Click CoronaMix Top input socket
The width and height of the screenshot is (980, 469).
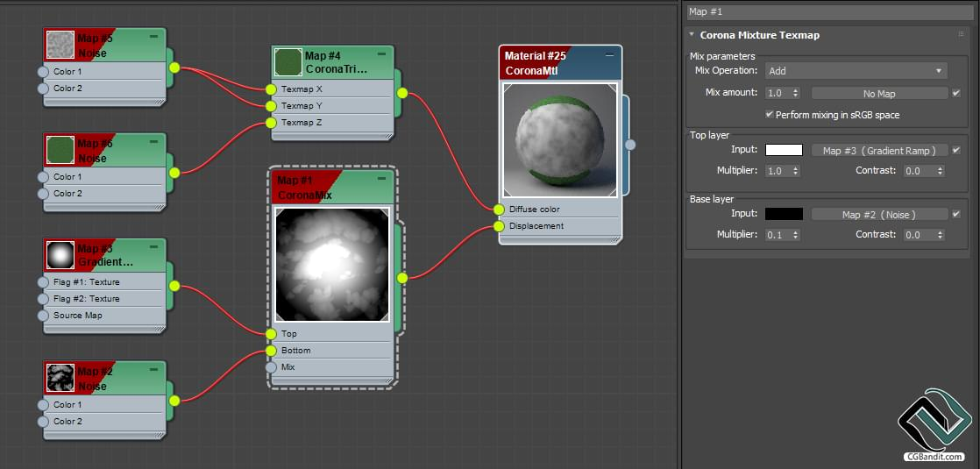click(x=271, y=334)
